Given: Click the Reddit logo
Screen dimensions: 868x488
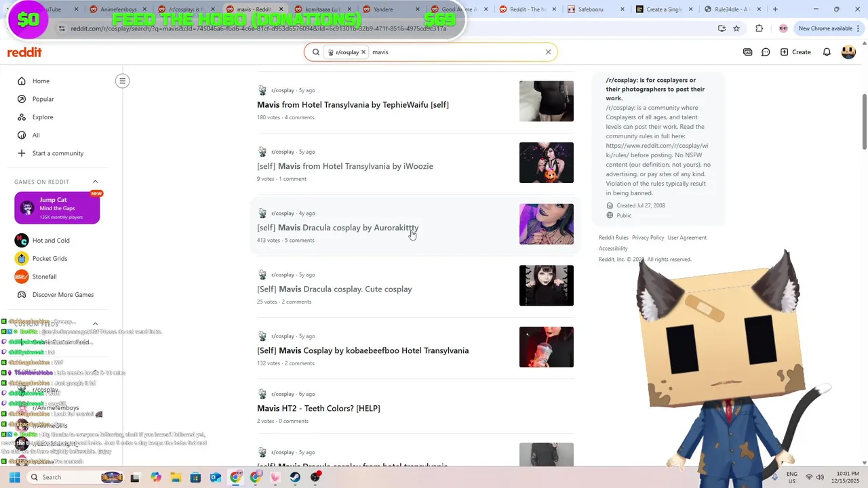Looking at the screenshot, I should 24,52.
